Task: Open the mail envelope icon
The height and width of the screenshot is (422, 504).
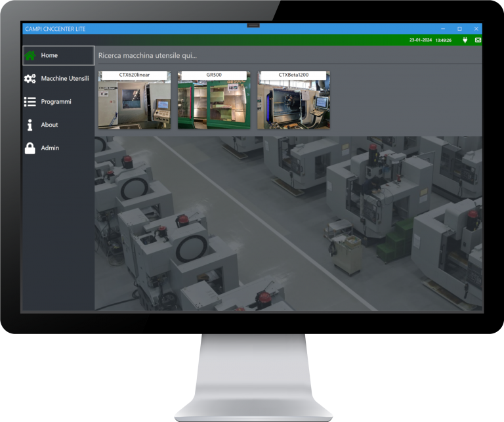Action: [478, 40]
